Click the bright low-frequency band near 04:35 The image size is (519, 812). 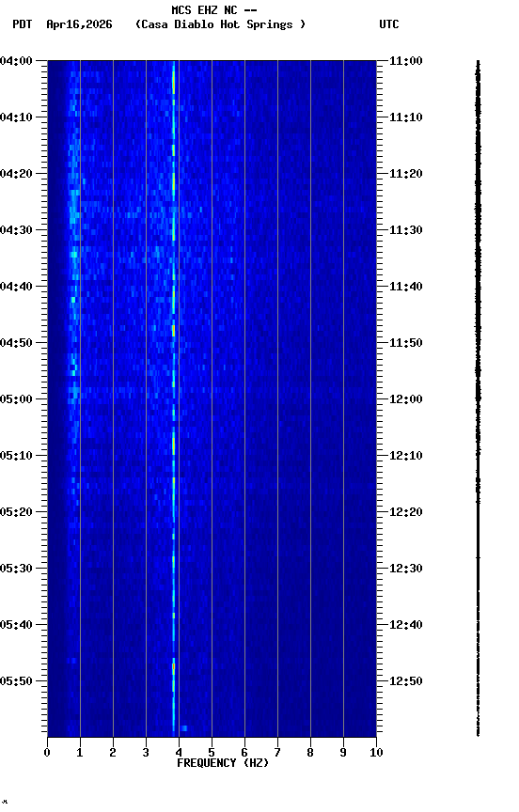[x=74, y=255]
